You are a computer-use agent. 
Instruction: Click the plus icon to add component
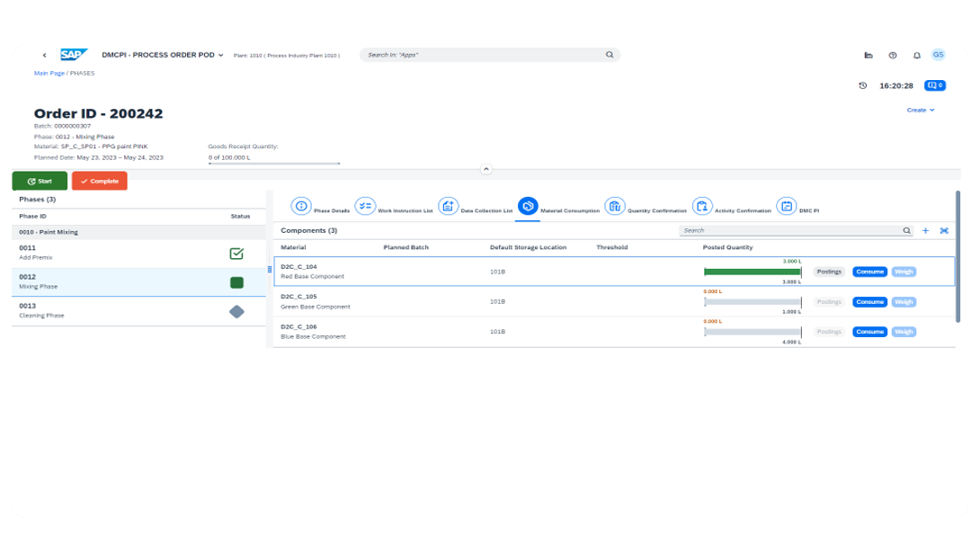(925, 231)
